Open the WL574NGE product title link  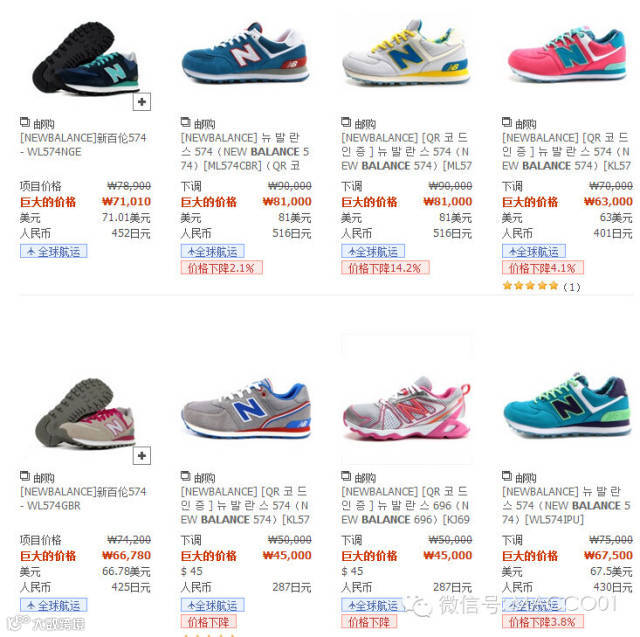coord(83,145)
